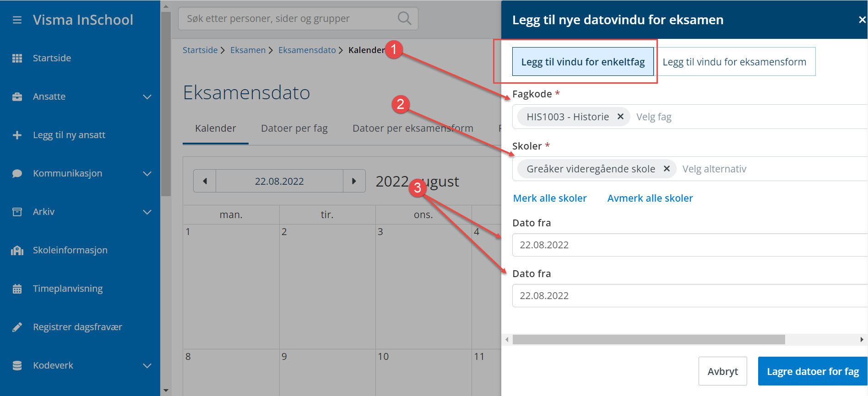This screenshot has height=396, width=868.
Task: Select calendar day 8 cell
Action: tap(231, 373)
